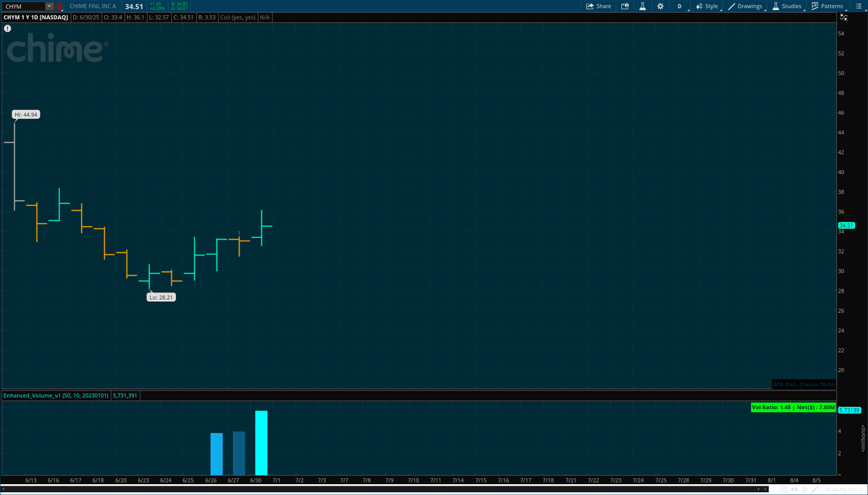Click the horizontal pan arrows icon at bottom

tap(795, 490)
